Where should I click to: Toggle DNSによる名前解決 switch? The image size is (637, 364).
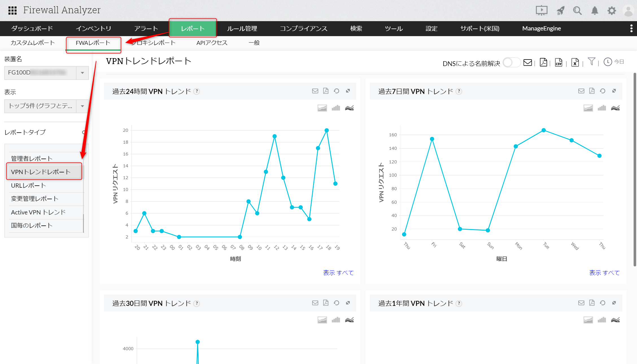coord(511,62)
